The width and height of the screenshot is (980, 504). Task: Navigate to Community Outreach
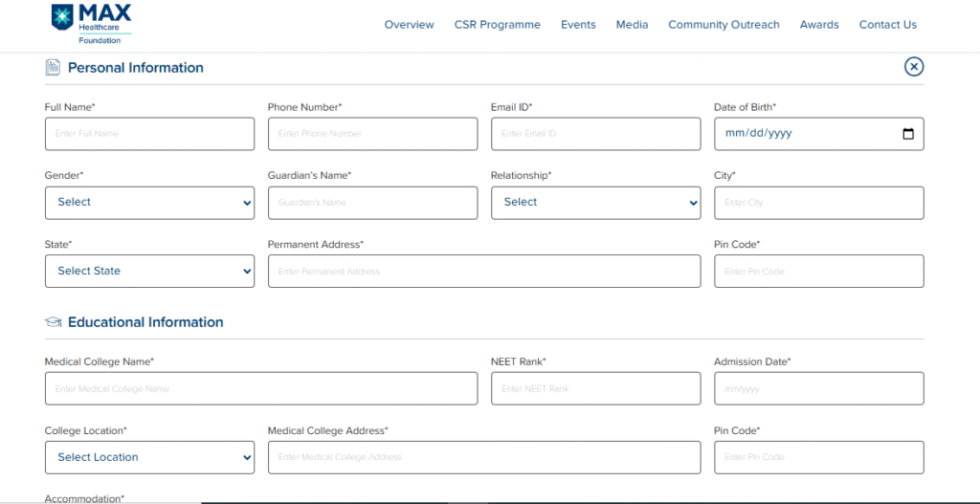[724, 25]
